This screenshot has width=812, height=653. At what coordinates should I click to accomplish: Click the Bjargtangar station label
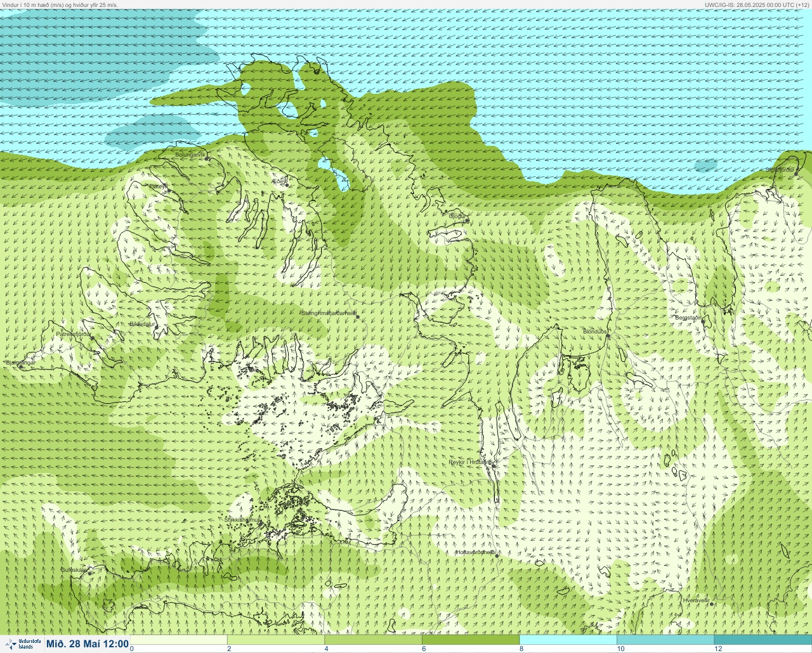point(20,363)
